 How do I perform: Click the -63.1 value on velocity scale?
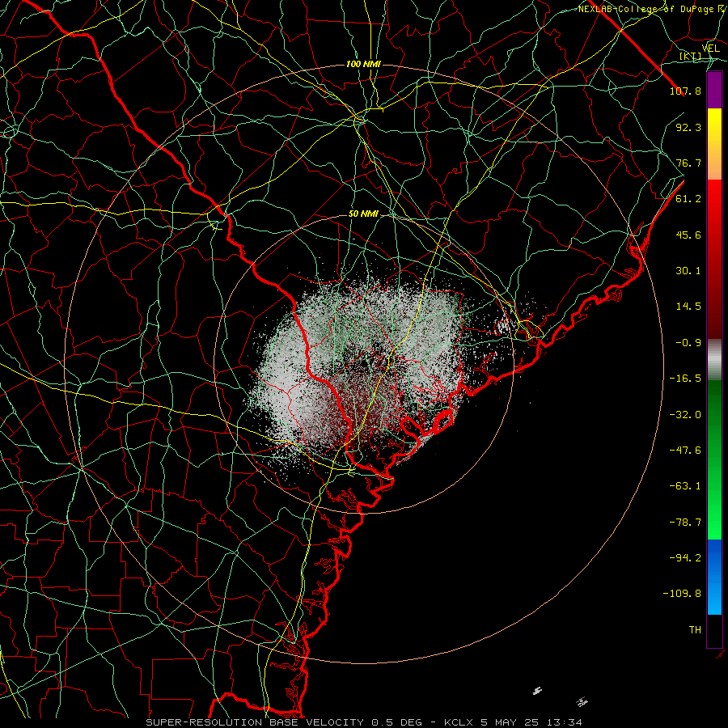685,486
